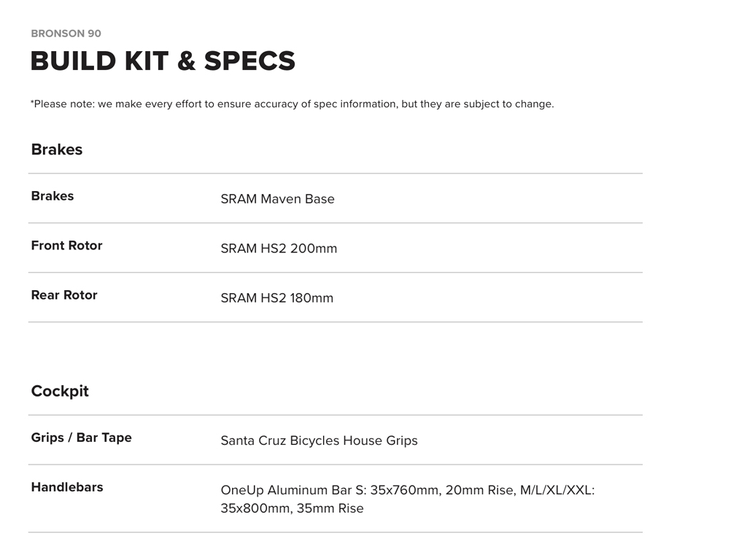Click the Cockpit section heading
Screen dimensions: 747x560
pos(60,392)
